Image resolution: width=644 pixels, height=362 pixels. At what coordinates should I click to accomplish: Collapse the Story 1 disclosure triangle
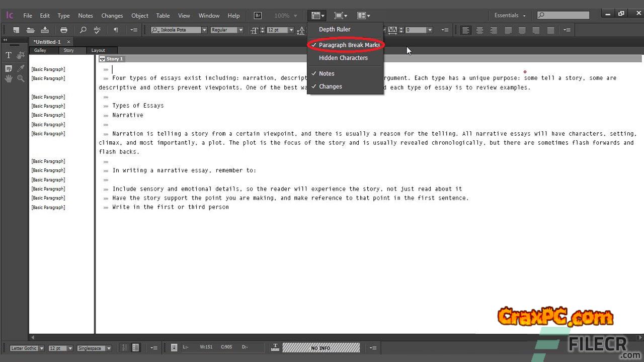click(x=102, y=59)
